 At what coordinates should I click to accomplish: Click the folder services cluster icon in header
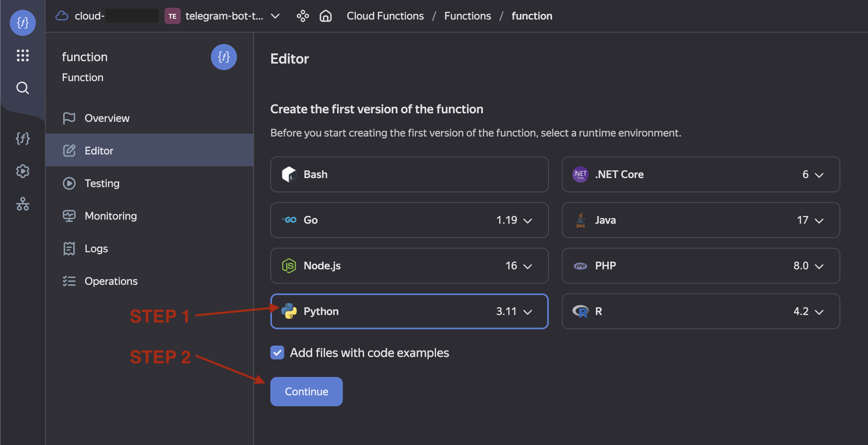302,16
